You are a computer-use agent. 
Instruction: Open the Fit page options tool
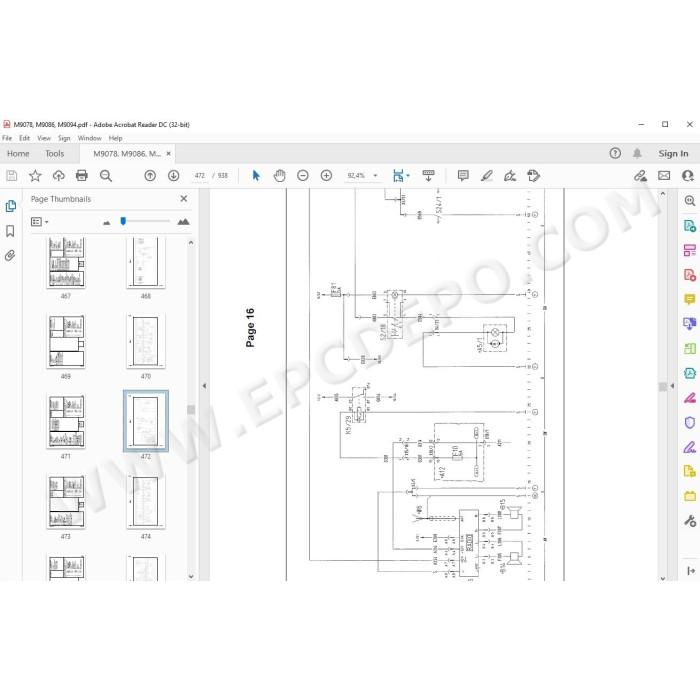pyautogui.click(x=400, y=176)
